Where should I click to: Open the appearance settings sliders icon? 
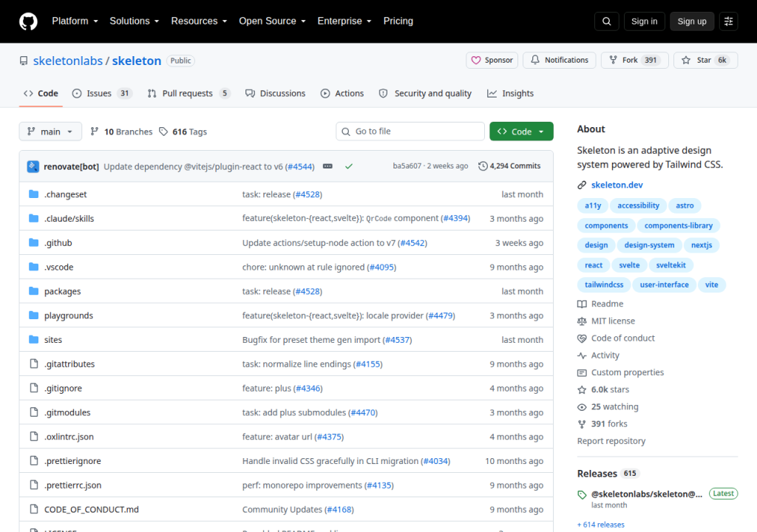coord(728,21)
